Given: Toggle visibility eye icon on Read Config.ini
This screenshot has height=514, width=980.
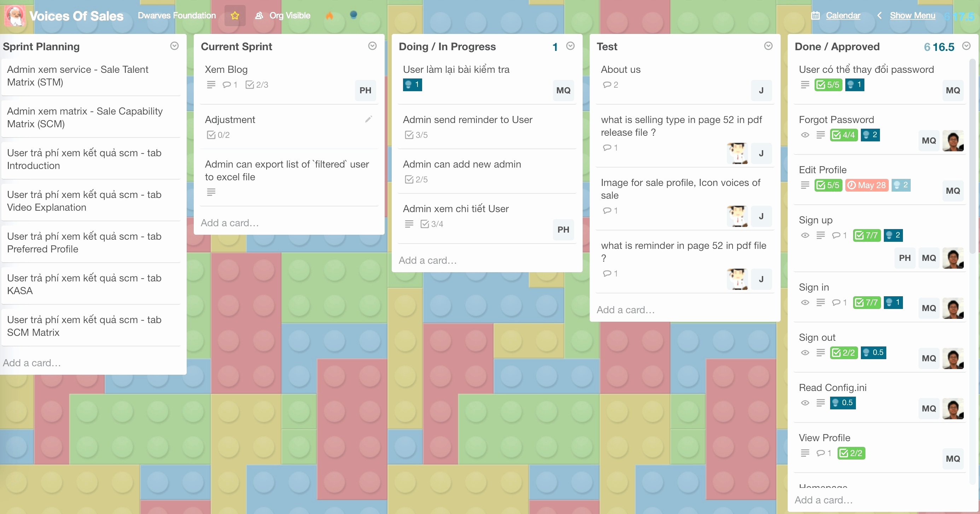Looking at the screenshot, I should click(806, 403).
